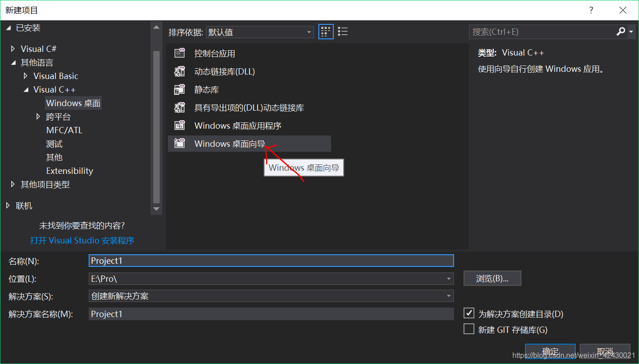Collapse the 已安装 tree section

[8, 28]
